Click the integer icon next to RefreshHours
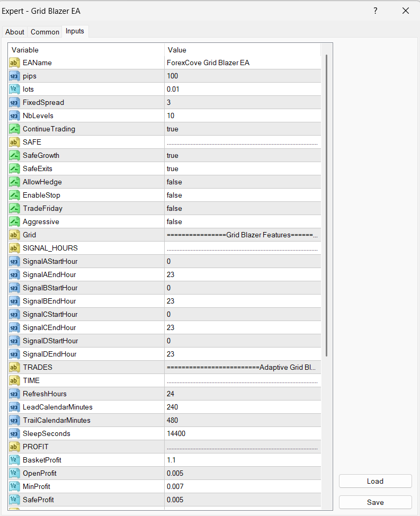The image size is (420, 516). pos(14,394)
